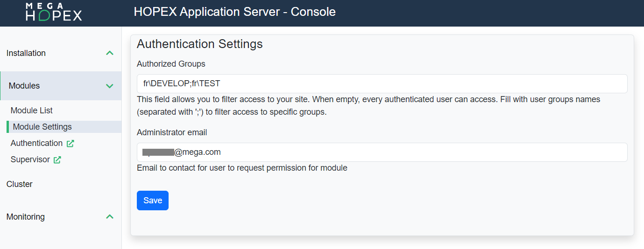Click the Administrator email label
Image resolution: width=644 pixels, height=249 pixels.
point(172,132)
